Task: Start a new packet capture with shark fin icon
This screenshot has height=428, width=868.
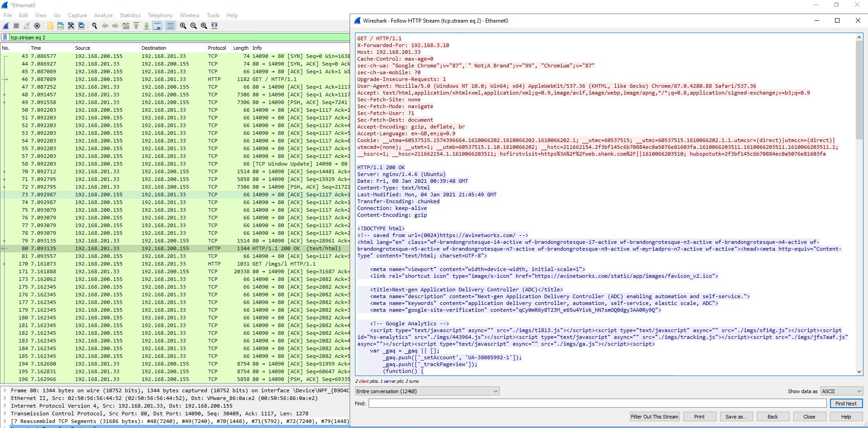Action: 6,26
